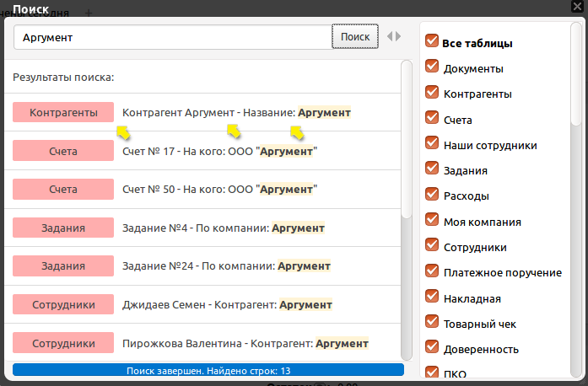Viewport: 588px width, 386px height.
Task: Uncheck the Платежное поручение table filter
Action: click(x=432, y=271)
